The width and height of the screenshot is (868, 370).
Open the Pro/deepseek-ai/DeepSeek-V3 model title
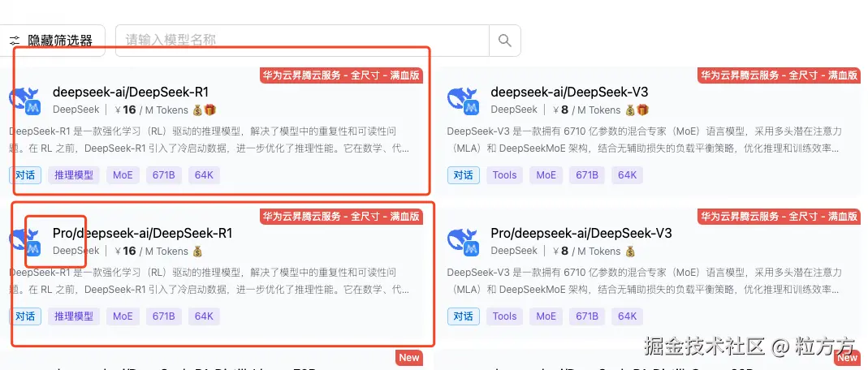pos(581,233)
